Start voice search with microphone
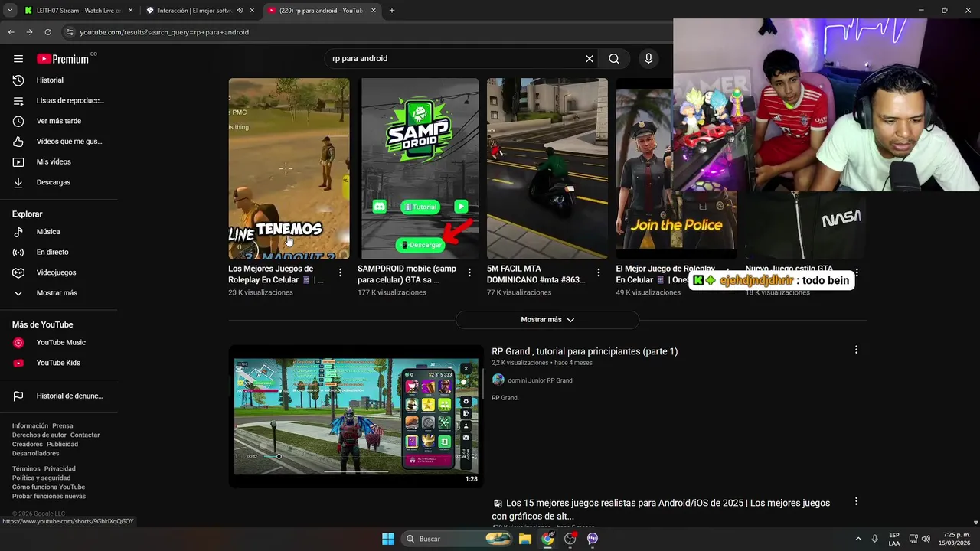The width and height of the screenshot is (980, 551). [x=648, y=59]
